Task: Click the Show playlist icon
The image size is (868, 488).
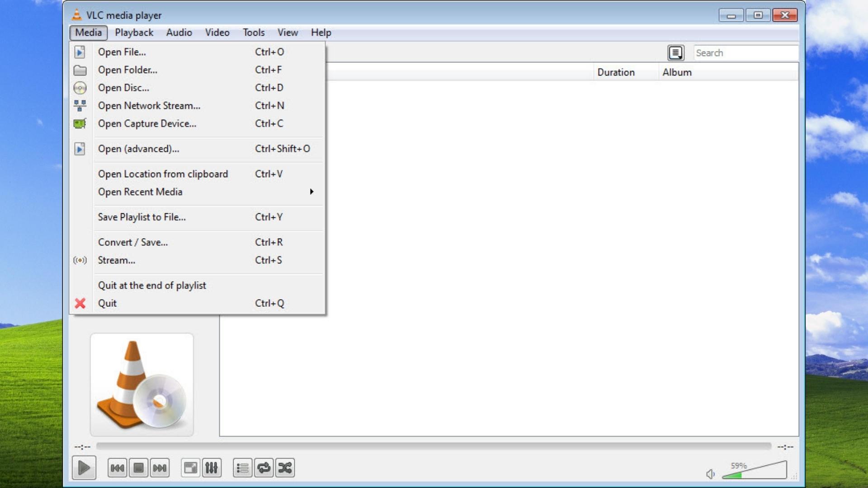Action: 242,468
